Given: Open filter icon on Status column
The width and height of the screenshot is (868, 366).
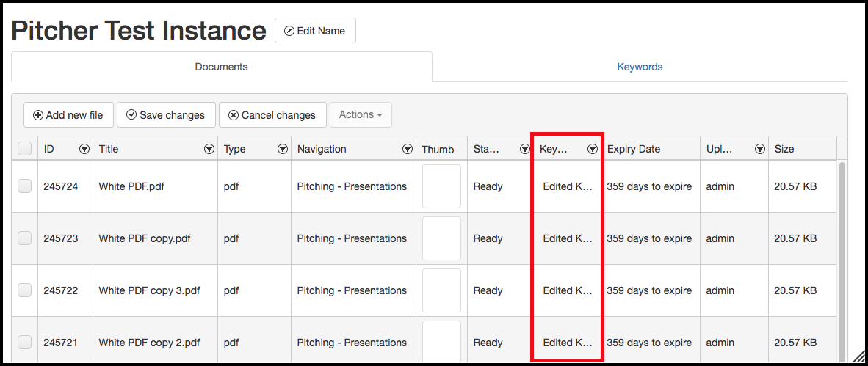Looking at the screenshot, I should tap(524, 149).
